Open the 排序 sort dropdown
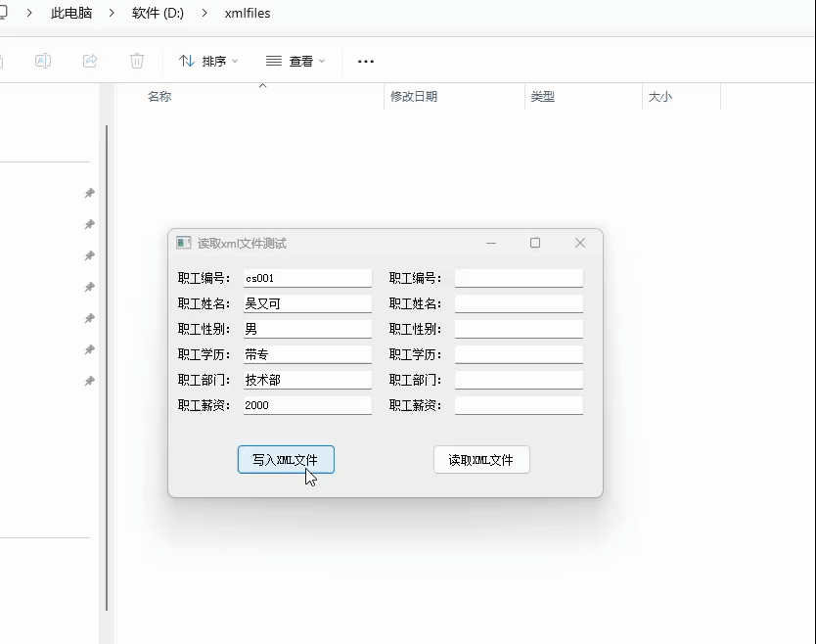 [x=208, y=62]
